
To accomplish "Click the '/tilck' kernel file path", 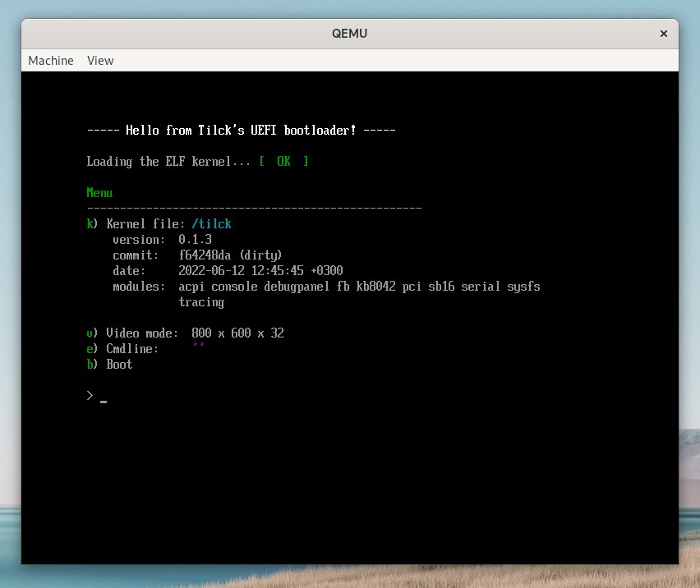I will 211,223.
